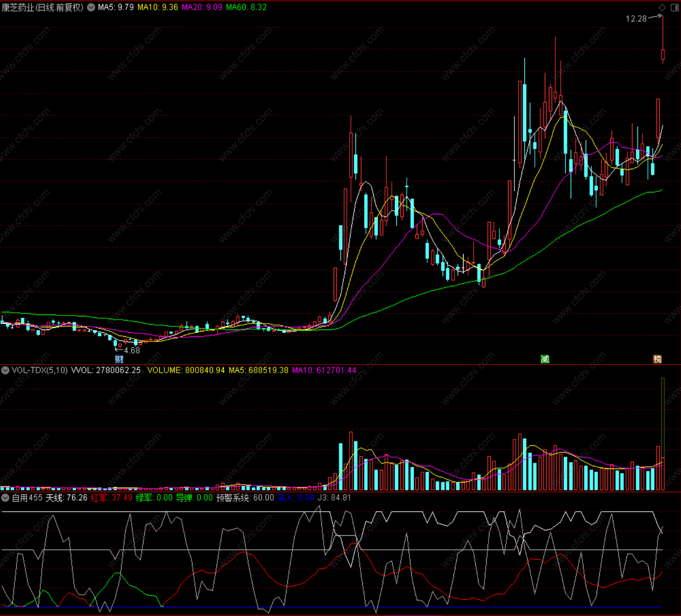Expand the VOL-TDX indicator dropdown arrow

tap(5, 370)
